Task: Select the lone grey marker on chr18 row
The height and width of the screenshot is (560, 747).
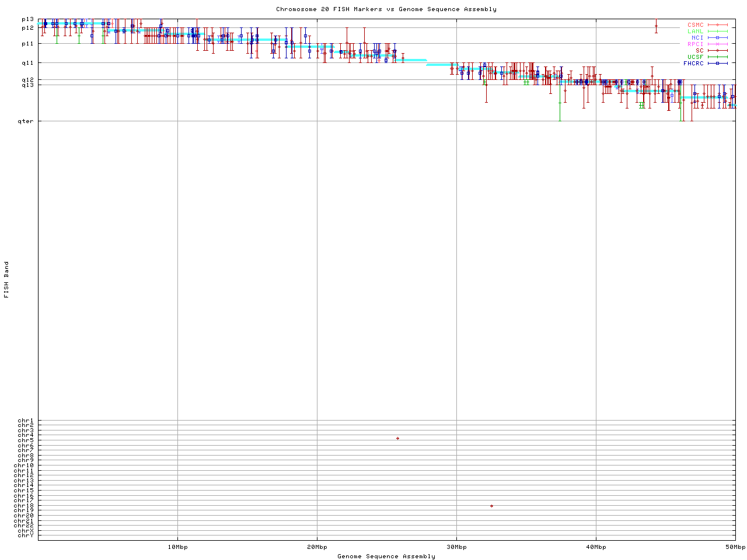Action: (x=491, y=506)
